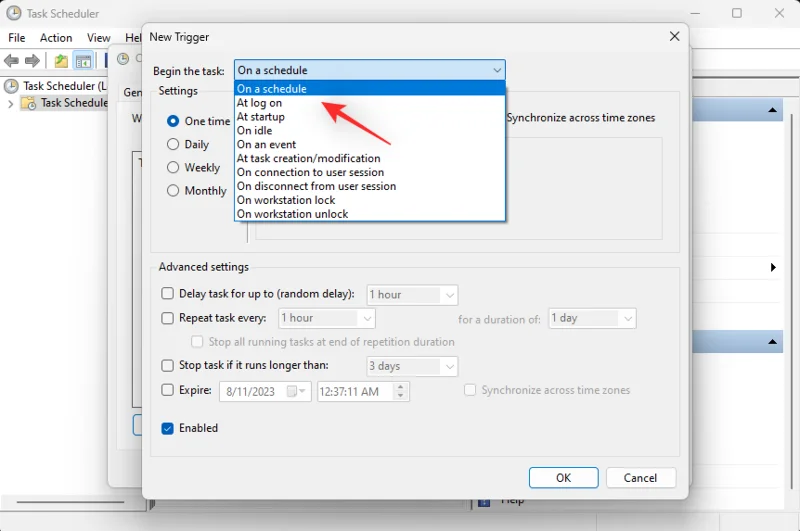Enable the Expire checkbox

tap(167, 390)
